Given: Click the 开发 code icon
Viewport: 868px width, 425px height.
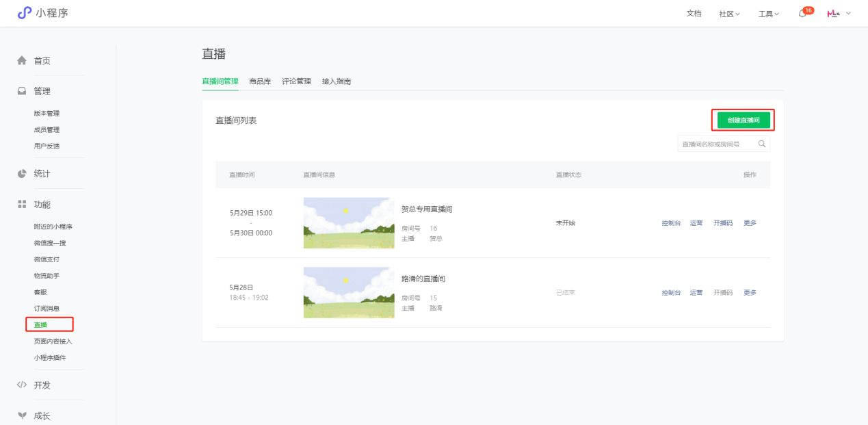Looking at the screenshot, I should point(22,385).
